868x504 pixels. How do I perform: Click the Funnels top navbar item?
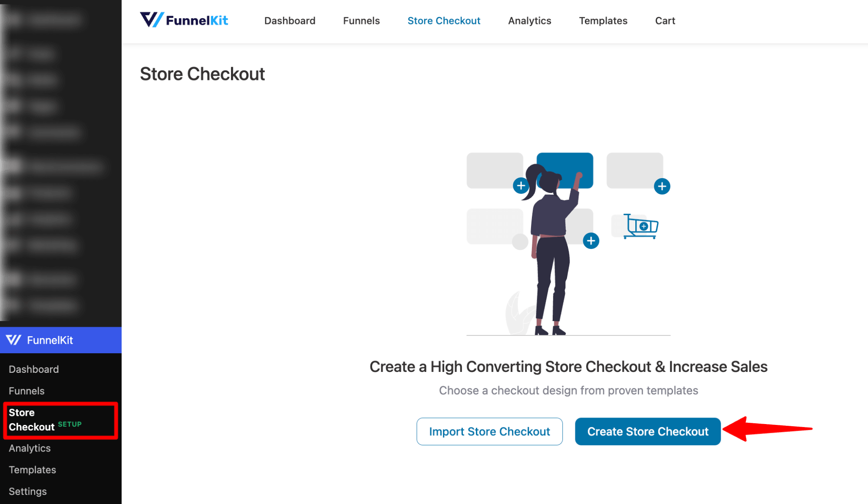pyautogui.click(x=361, y=20)
